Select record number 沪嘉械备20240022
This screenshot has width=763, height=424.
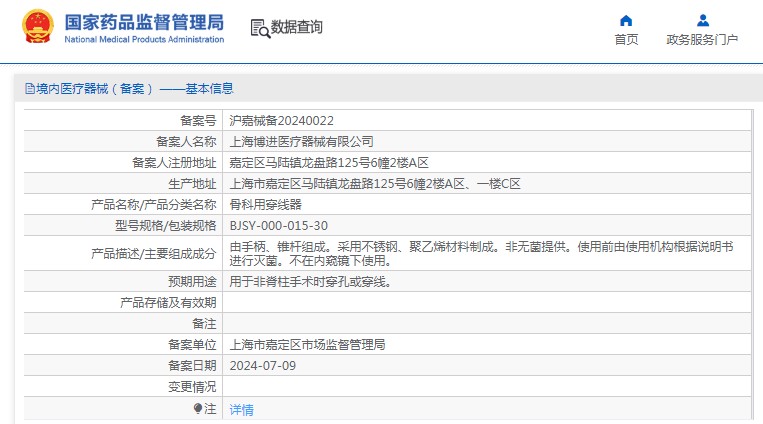click(x=282, y=121)
